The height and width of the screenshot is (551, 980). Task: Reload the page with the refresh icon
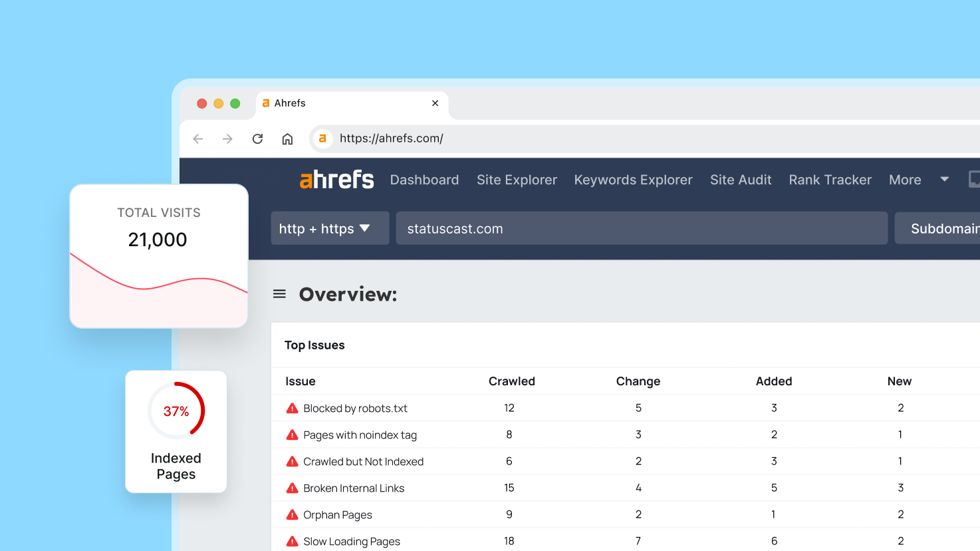pyautogui.click(x=257, y=138)
